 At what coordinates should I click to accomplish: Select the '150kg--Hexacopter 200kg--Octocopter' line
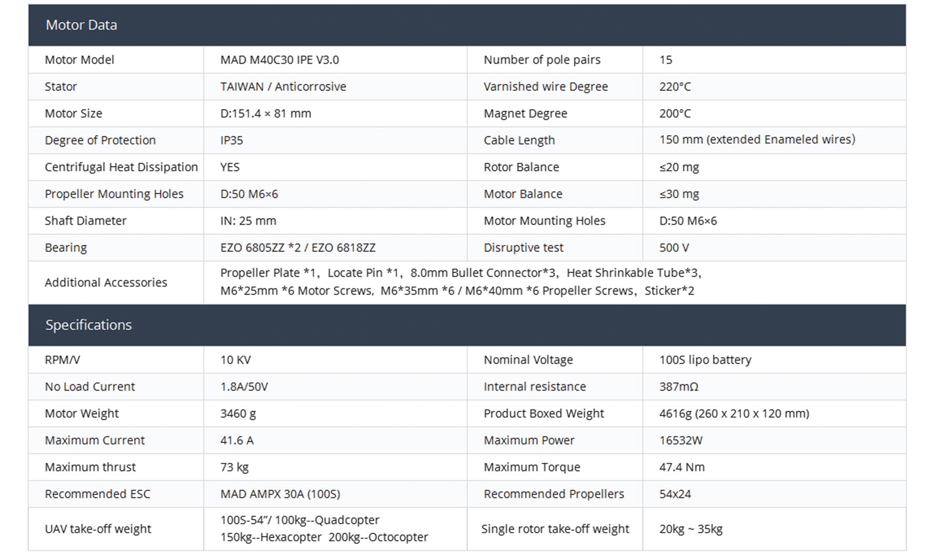point(324,537)
